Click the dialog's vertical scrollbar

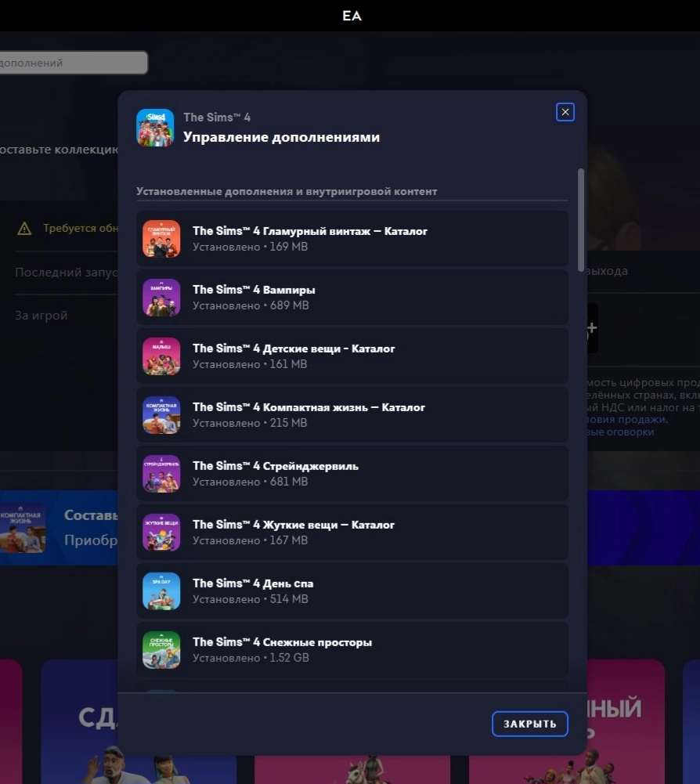(580, 219)
